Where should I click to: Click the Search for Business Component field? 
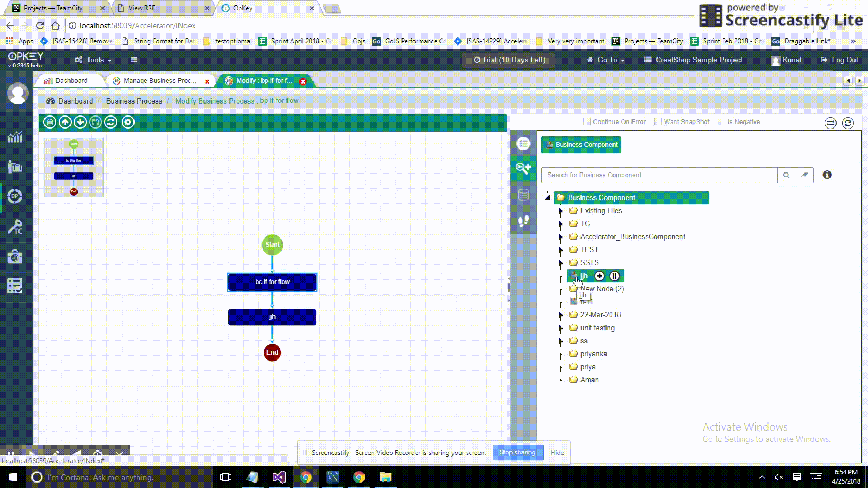tap(659, 175)
